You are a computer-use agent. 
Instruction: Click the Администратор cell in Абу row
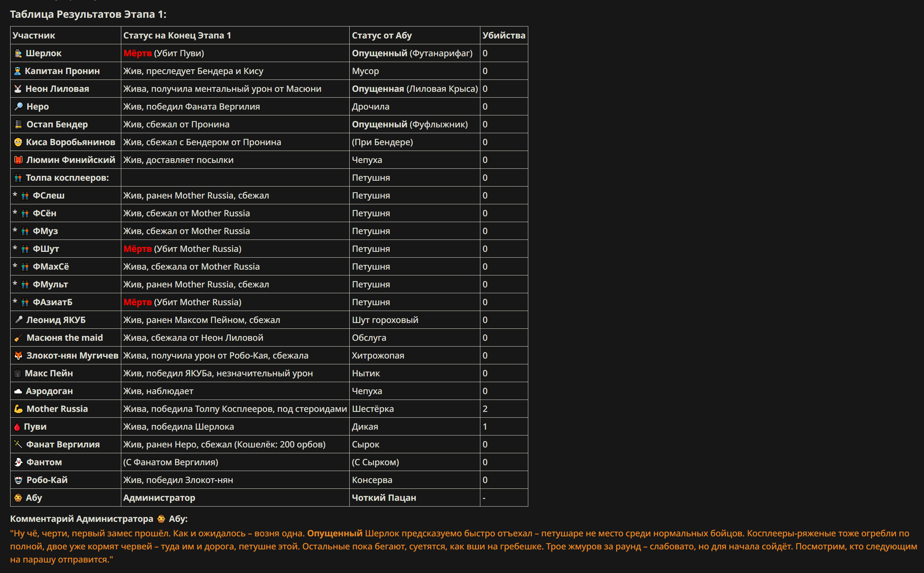235,498
